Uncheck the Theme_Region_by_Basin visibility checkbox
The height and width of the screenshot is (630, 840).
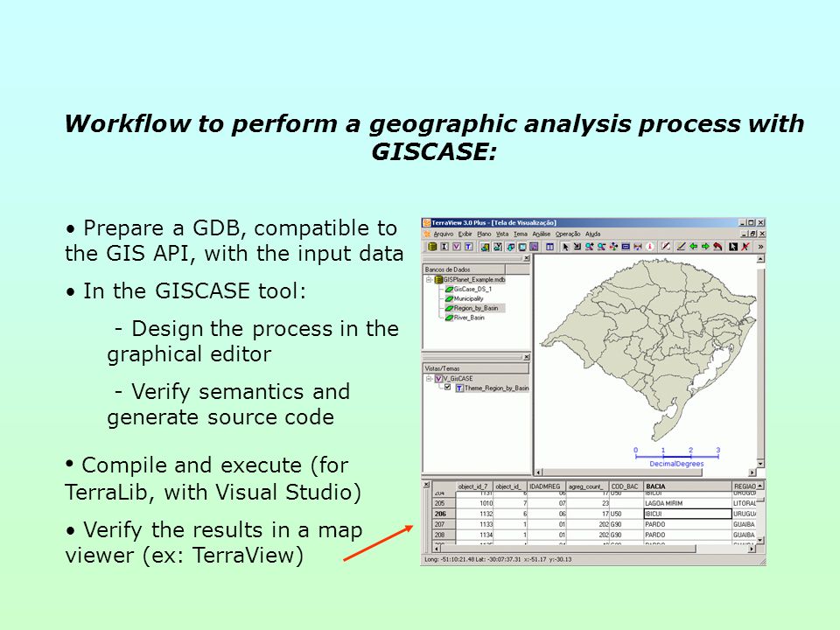click(x=448, y=388)
